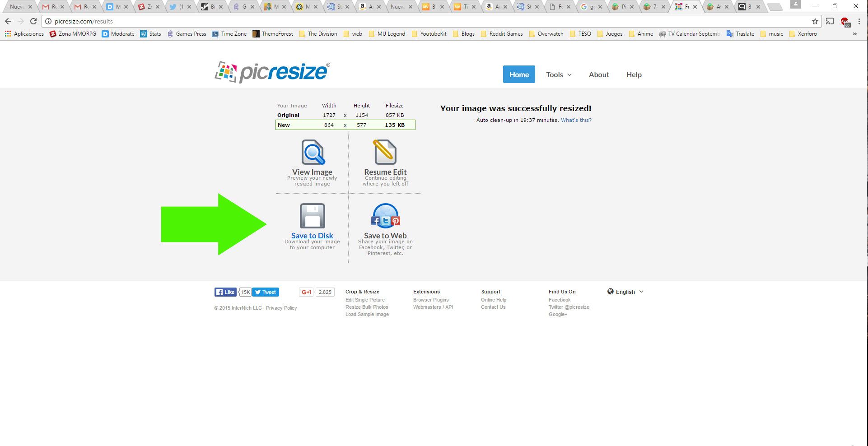Open the ThemeForest bookmark
Screen dimensions: 868x446
(x=273, y=34)
